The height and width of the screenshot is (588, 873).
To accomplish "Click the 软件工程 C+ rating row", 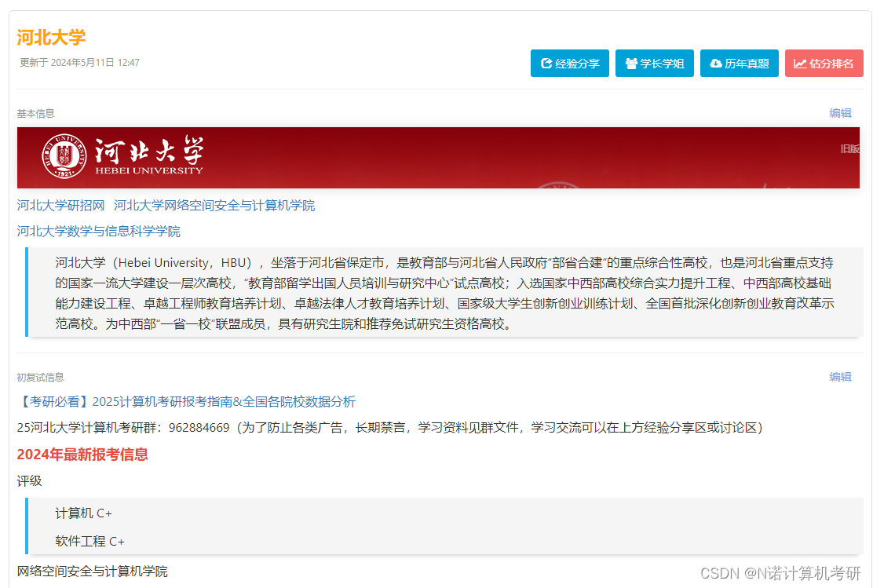I will pos(89,541).
